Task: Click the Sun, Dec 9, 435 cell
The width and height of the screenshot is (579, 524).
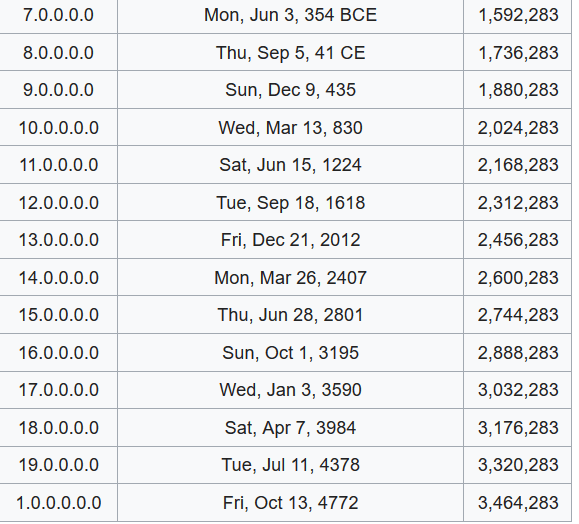Action: pyautogui.click(x=290, y=90)
